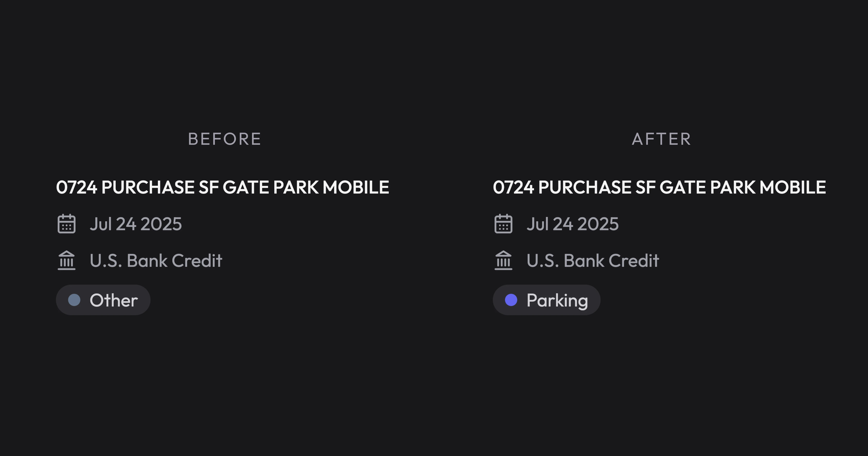Click the word MOBILE in BEFORE title
Viewport: 868px width, 456px height.
click(x=356, y=187)
